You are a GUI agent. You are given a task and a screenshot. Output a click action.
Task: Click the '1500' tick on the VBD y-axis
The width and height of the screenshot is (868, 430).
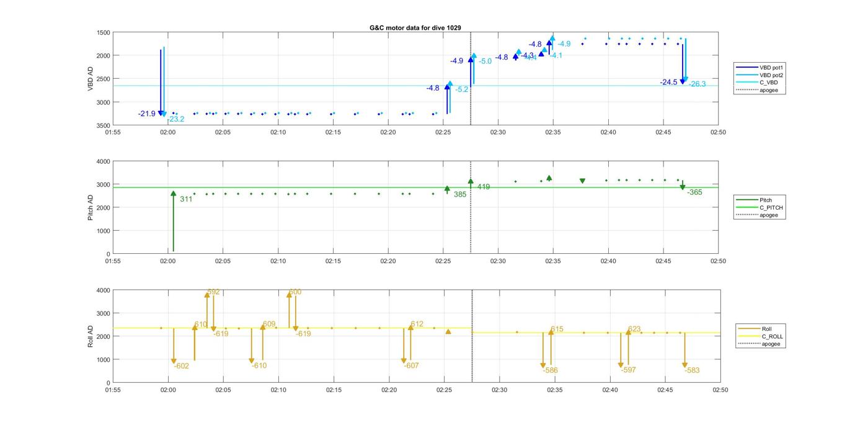(103, 32)
